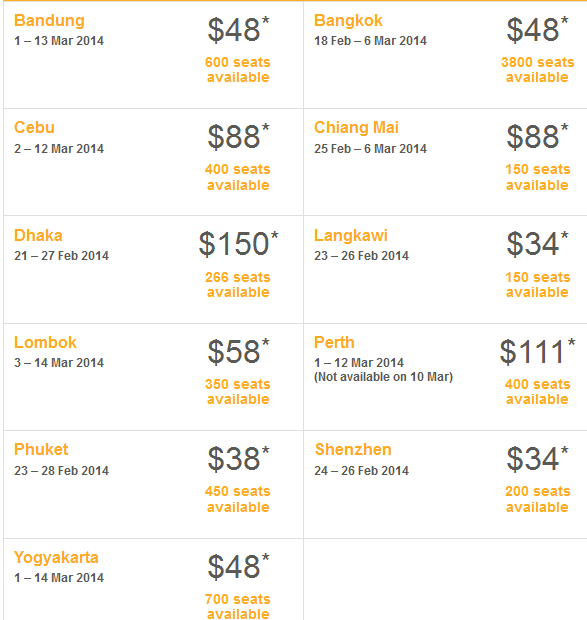Click the 266 seats available text
The width and height of the screenshot is (587, 620).
coord(238,285)
